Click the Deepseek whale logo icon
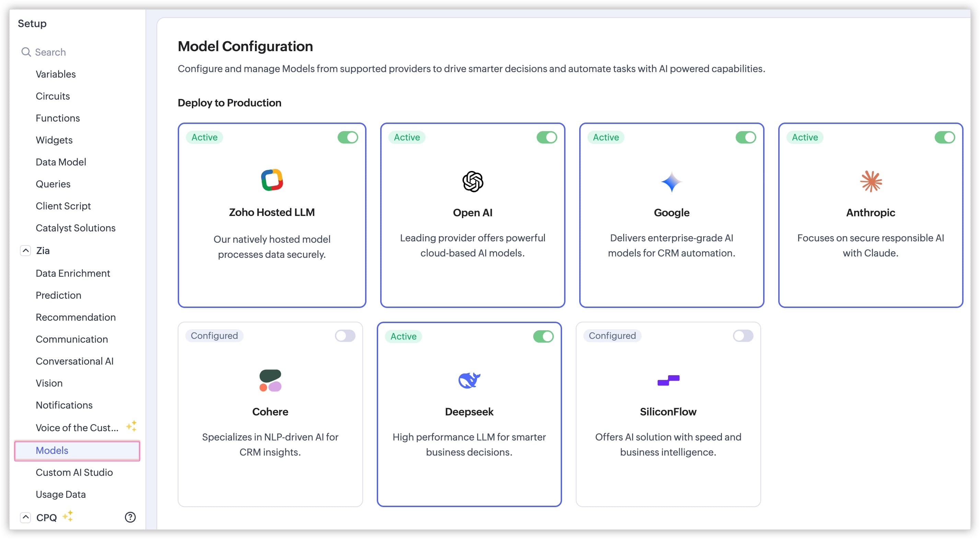This screenshot has width=980, height=539. coord(469,380)
